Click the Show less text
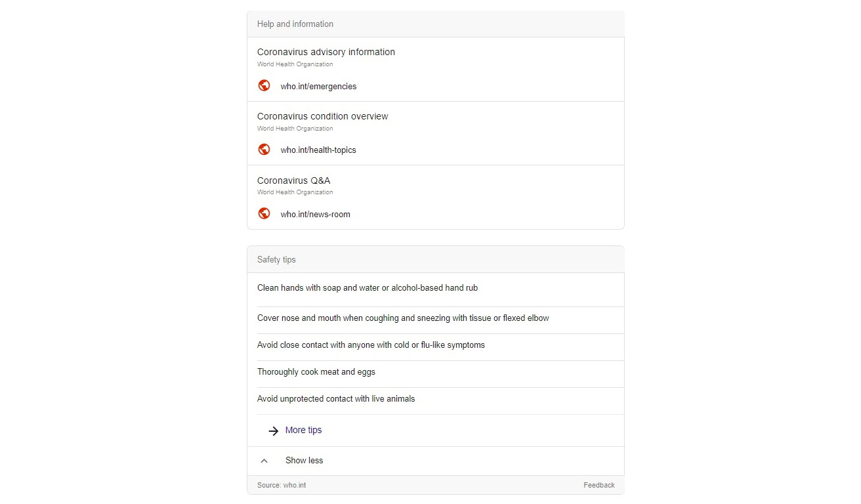The height and width of the screenshot is (504, 861). point(304,461)
